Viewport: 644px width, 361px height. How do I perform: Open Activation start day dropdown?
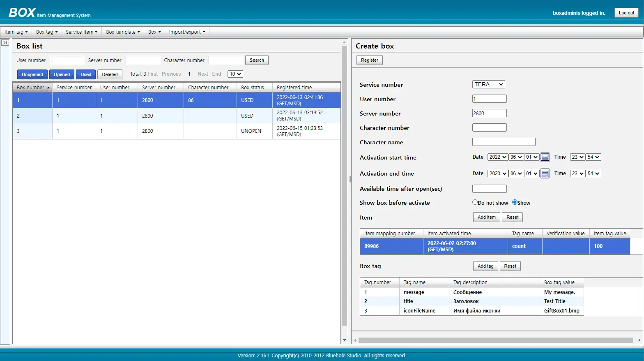pos(532,157)
